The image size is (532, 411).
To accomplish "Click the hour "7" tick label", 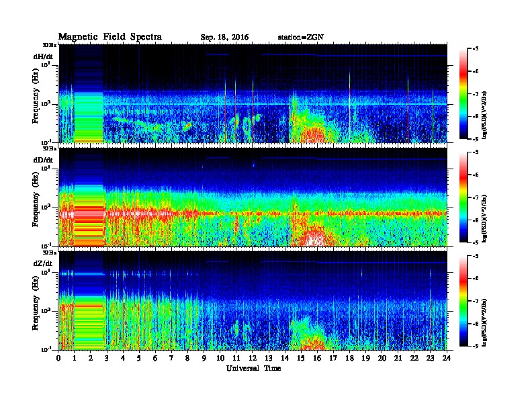I will click(172, 359).
